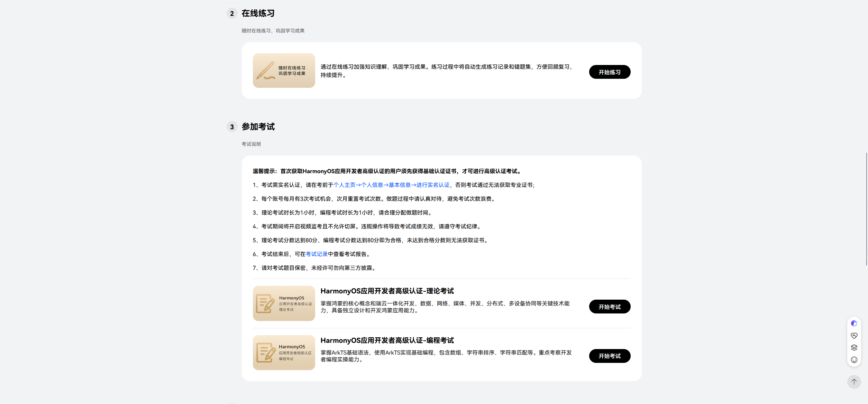Open the 考试记录 link
Viewport: 868px width, 404px height.
point(316,254)
